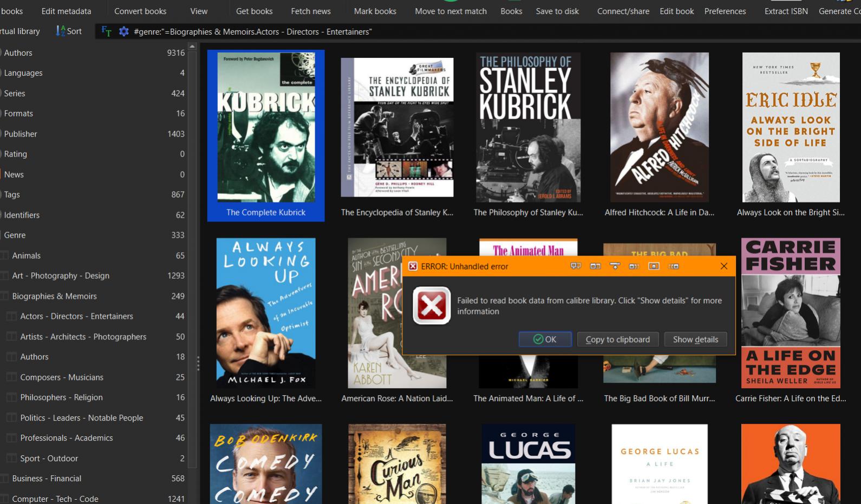Viewport: 861px width, 504px height.
Task: Select Eric Idle book cover
Action: pyautogui.click(x=791, y=127)
